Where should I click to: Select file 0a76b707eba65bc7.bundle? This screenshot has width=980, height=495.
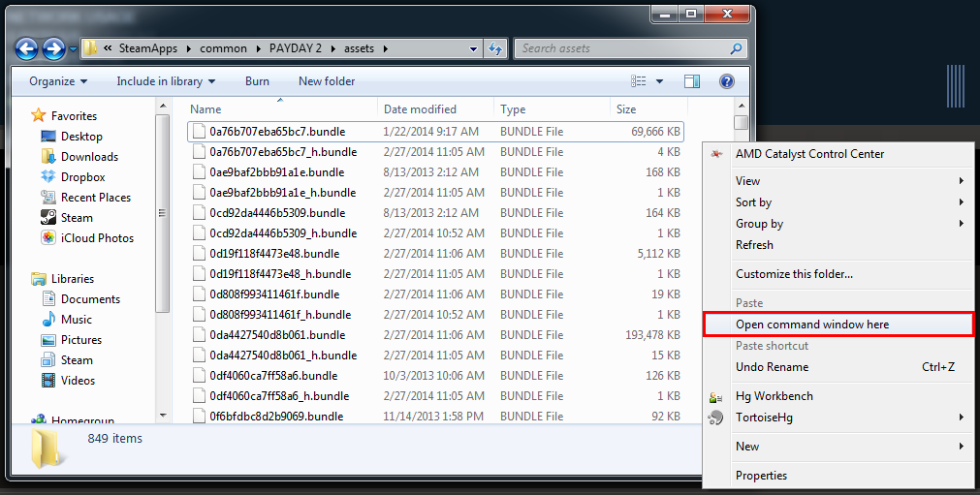pos(435,132)
